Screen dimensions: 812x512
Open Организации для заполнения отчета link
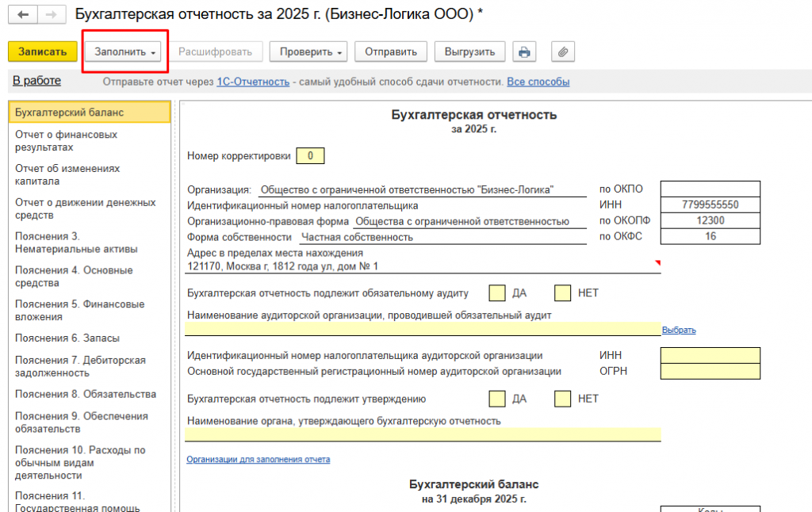[x=259, y=459]
